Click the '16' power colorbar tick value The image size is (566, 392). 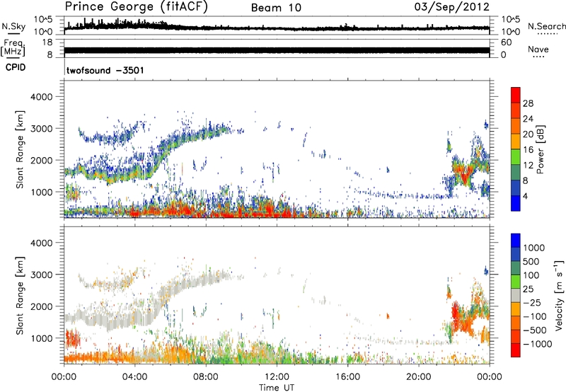pyautogui.click(x=528, y=150)
